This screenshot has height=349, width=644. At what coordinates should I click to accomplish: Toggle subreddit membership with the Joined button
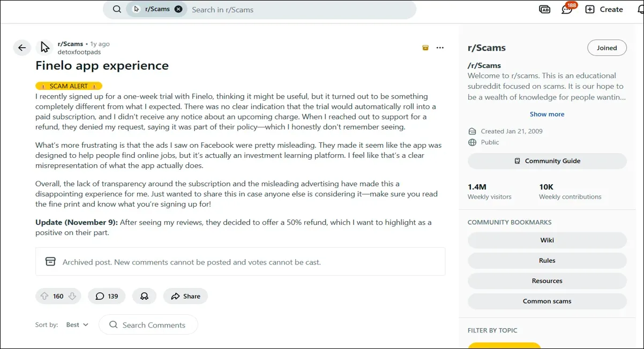(x=606, y=48)
